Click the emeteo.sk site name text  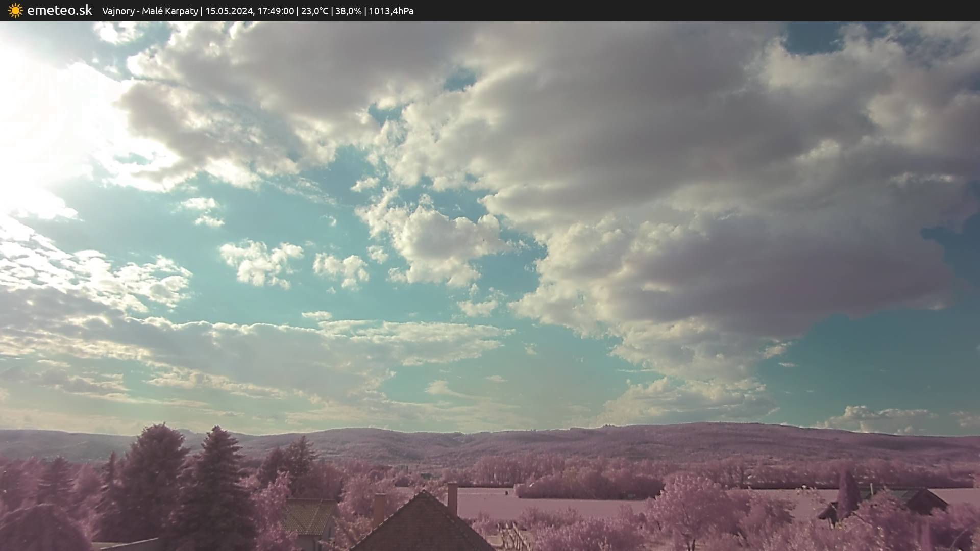point(60,11)
